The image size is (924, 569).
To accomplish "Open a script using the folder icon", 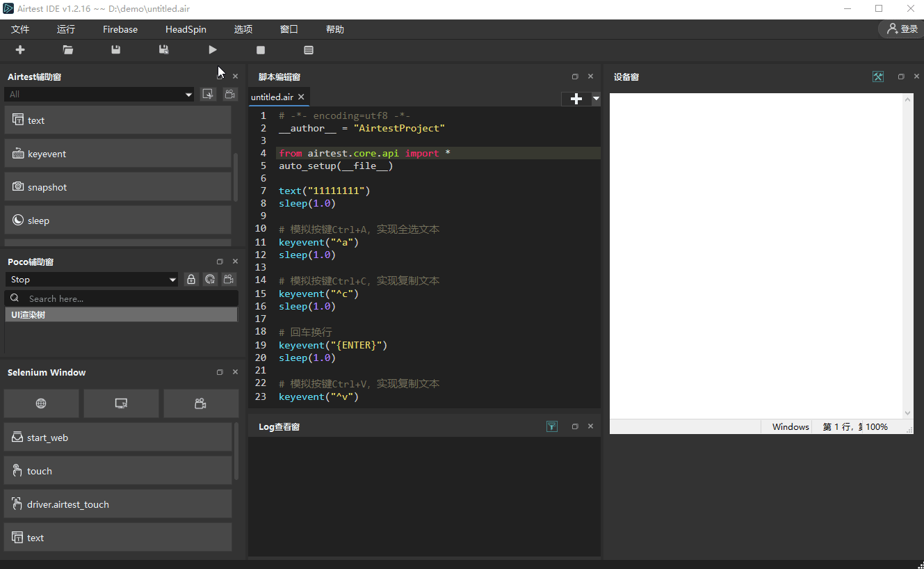I will [67, 50].
